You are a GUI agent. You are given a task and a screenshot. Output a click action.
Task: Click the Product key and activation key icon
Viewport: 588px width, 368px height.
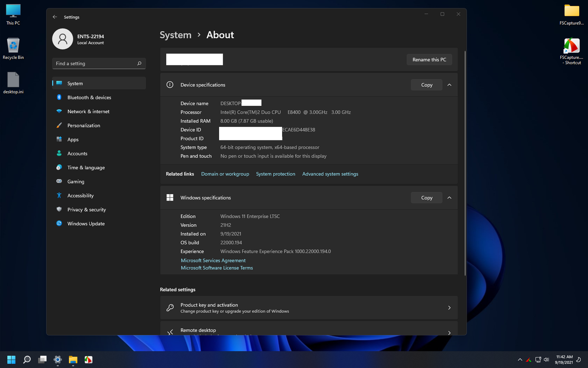click(x=170, y=308)
